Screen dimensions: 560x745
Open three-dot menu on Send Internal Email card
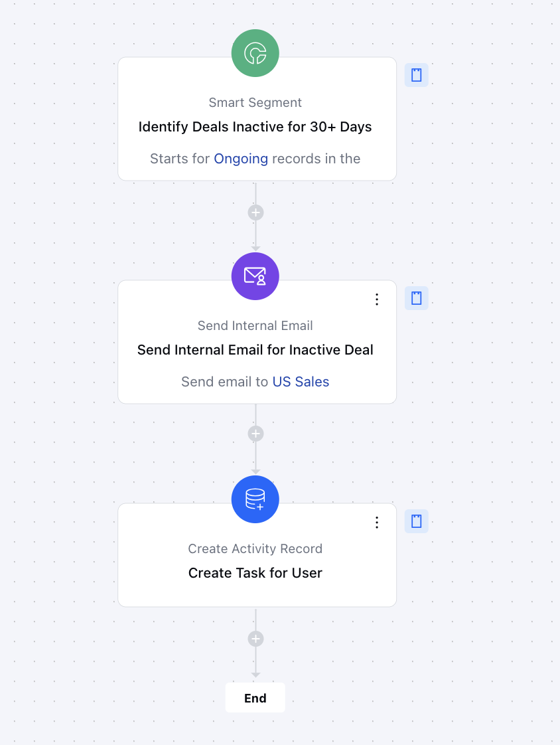click(377, 299)
